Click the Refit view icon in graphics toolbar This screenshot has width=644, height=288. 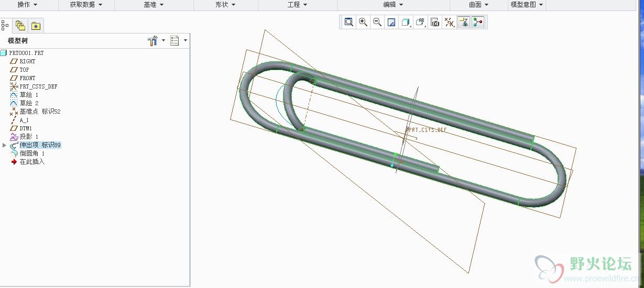tap(349, 22)
